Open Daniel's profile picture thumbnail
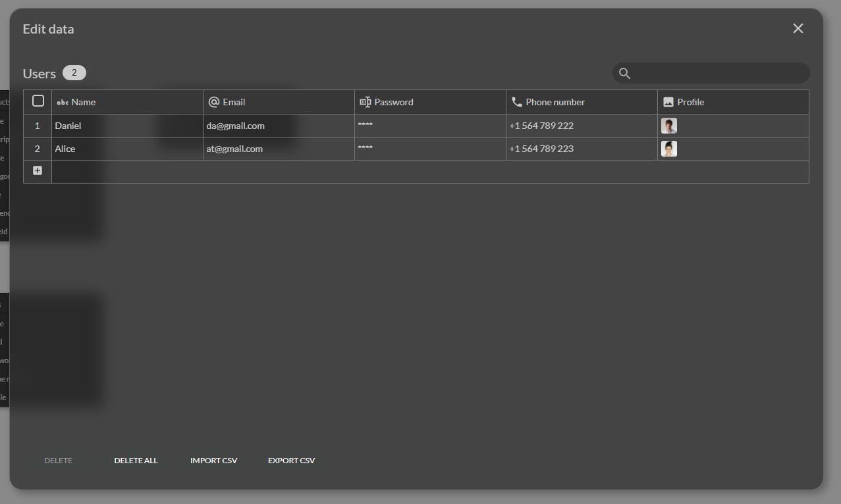The image size is (841, 504). (x=669, y=126)
